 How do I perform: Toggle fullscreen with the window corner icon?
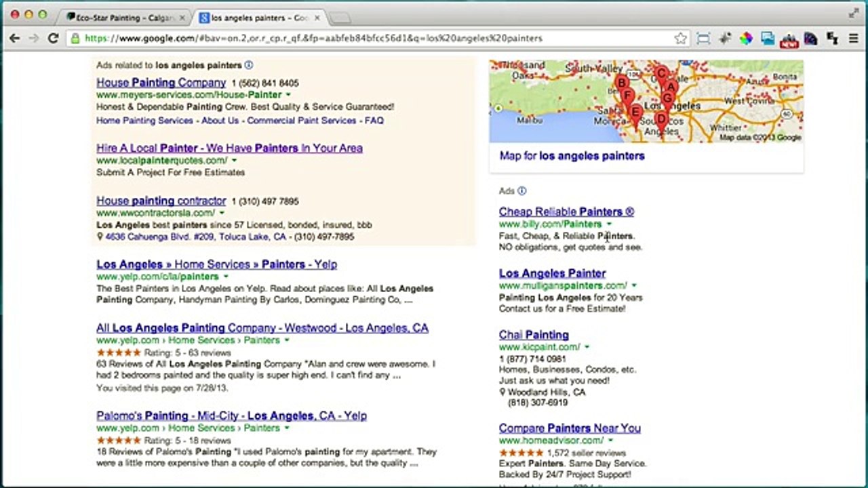coord(853,14)
